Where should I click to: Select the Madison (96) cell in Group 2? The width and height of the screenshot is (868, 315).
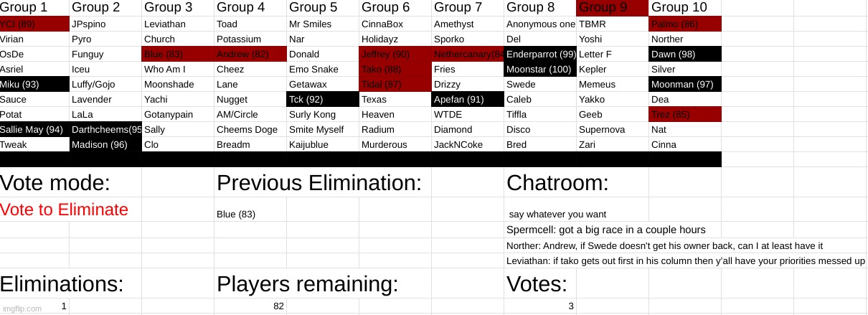tap(105, 145)
